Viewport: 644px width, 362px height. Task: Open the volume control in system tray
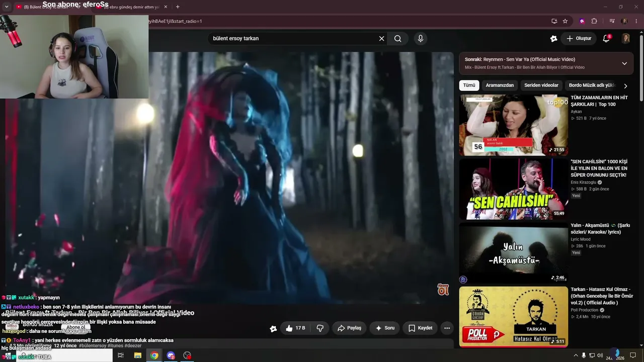coord(600,355)
